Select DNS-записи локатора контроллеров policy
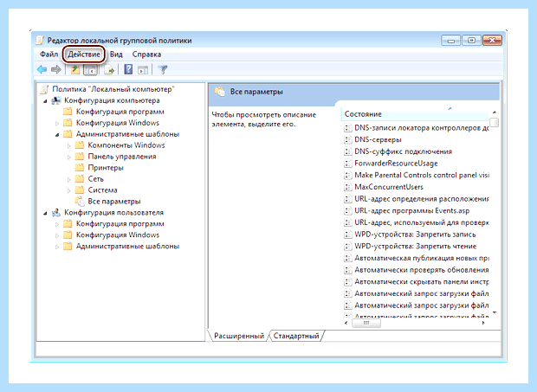Image resolution: width=537 pixels, height=392 pixels. (422, 127)
